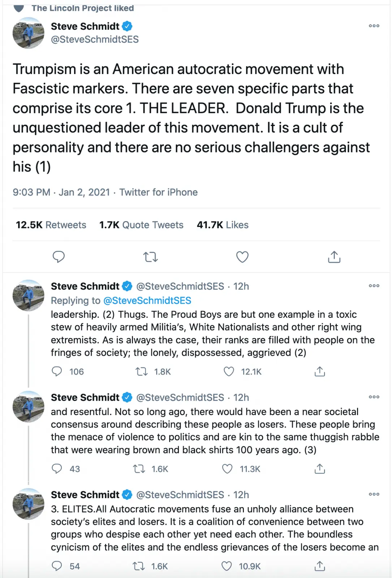The width and height of the screenshot is (392, 578).
Task: Like the reply with 12.1K likes
Action: pyautogui.click(x=229, y=371)
